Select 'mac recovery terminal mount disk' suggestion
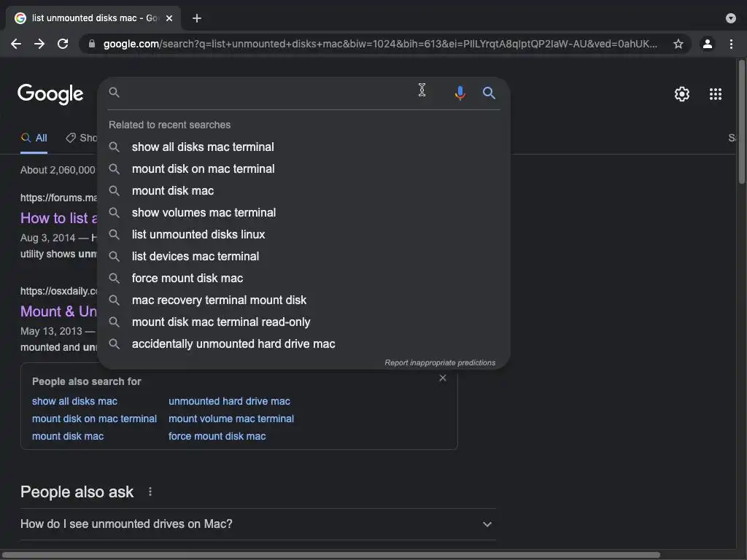Screen dimensions: 747x560 click(x=303, y=300)
